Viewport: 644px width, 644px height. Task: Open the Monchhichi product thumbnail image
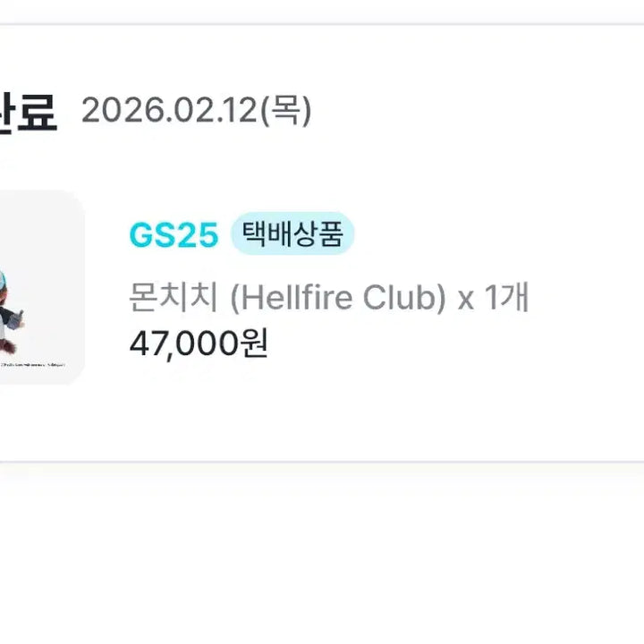click(40, 287)
